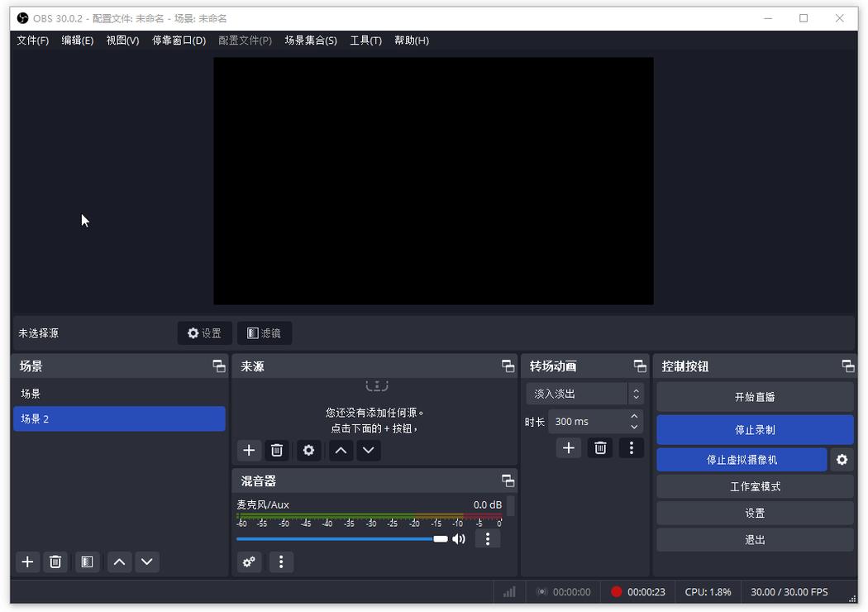Add a new source with the plus icon

pos(249,450)
